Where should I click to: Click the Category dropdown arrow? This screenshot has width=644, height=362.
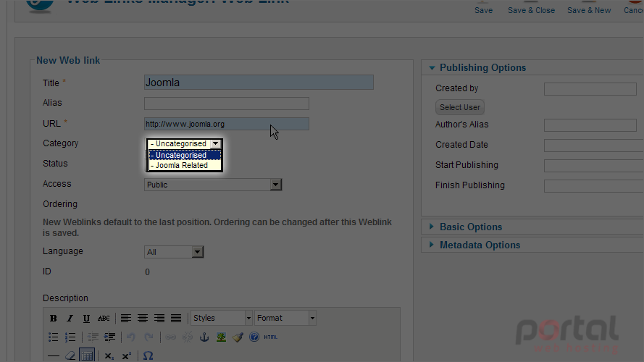pyautogui.click(x=216, y=143)
